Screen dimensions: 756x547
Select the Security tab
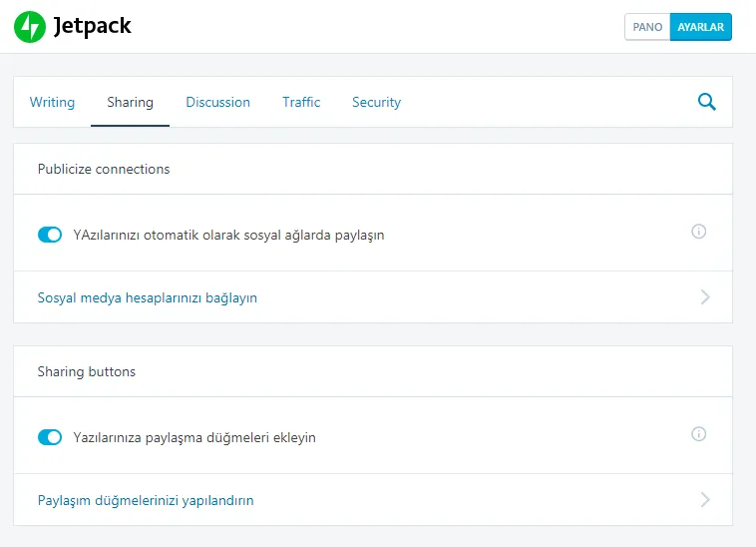tap(377, 102)
